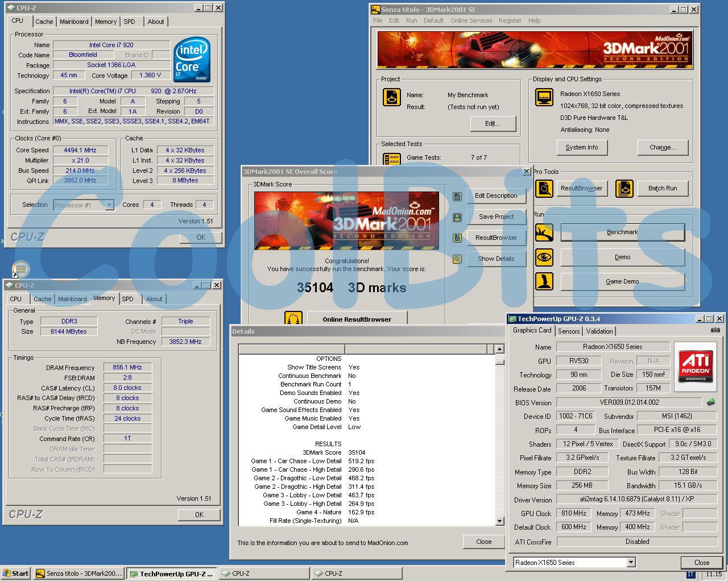
Task: Click the Details list scroll up arrow
Action: (x=499, y=349)
